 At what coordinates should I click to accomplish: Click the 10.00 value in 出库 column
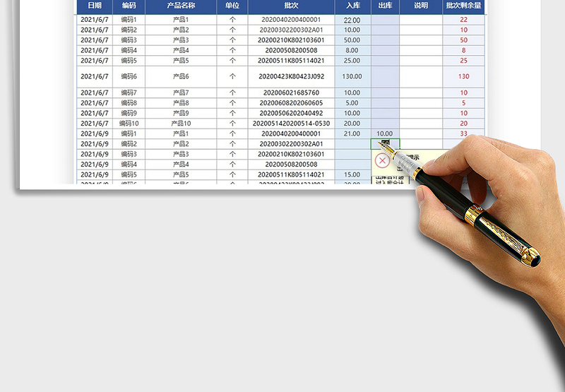(385, 133)
